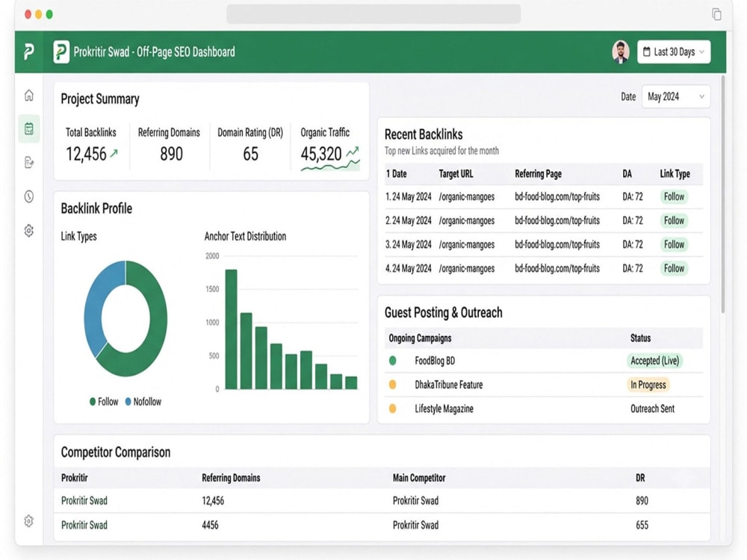Click the calendar icon in Last 30 Days
The image size is (747, 560).
[646, 52]
